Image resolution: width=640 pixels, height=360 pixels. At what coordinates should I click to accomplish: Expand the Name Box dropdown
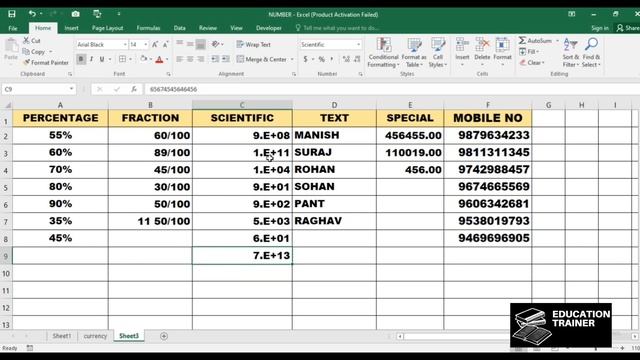tap(71, 89)
